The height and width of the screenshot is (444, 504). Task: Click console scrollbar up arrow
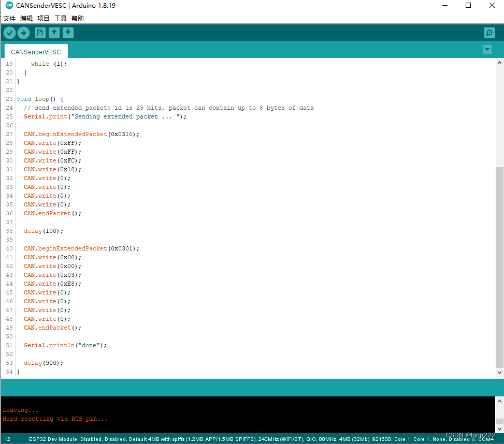coord(499,401)
